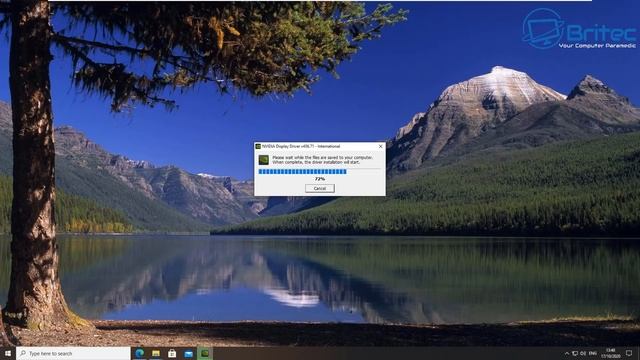Close the NVIDIA Display Driver dialog
This screenshot has height=360, width=640.
click(x=380, y=146)
